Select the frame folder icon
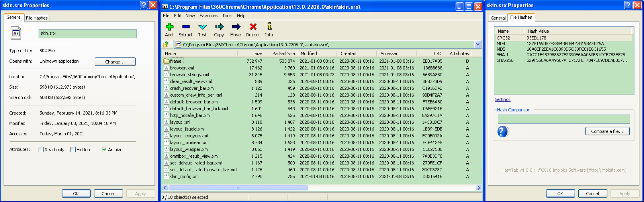The width and height of the screenshot is (644, 202). pos(166,61)
